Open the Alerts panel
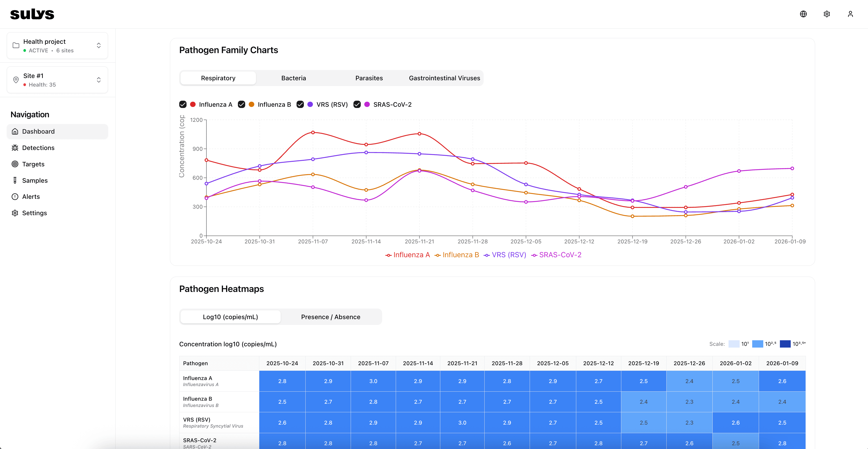 tap(31, 196)
